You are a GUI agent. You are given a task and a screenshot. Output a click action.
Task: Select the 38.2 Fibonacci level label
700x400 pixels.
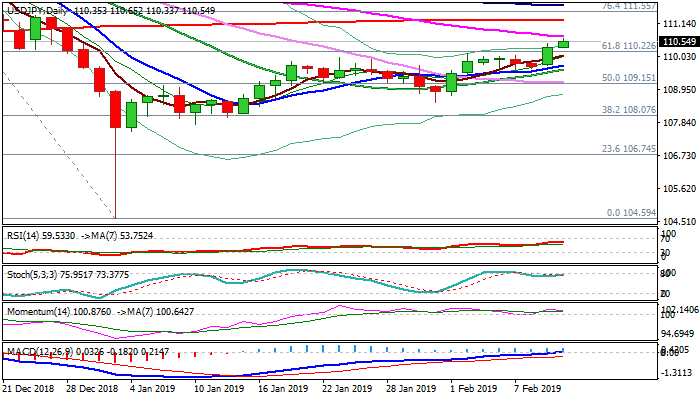coord(628,111)
